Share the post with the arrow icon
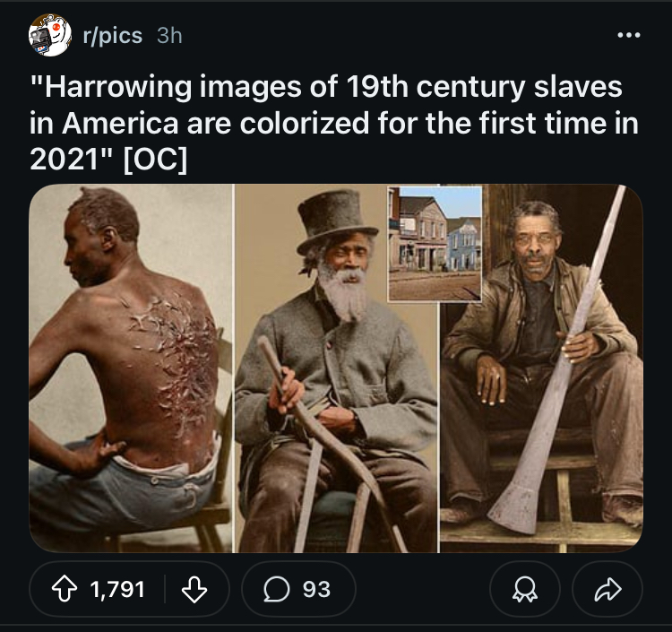This screenshot has height=632, width=672. [x=607, y=589]
